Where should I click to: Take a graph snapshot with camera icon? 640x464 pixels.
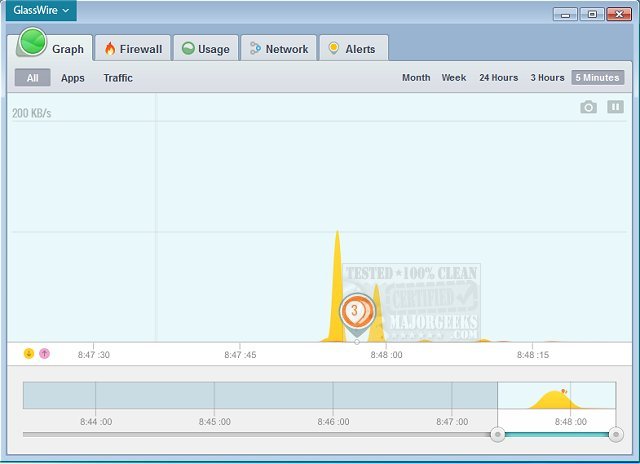[x=588, y=107]
